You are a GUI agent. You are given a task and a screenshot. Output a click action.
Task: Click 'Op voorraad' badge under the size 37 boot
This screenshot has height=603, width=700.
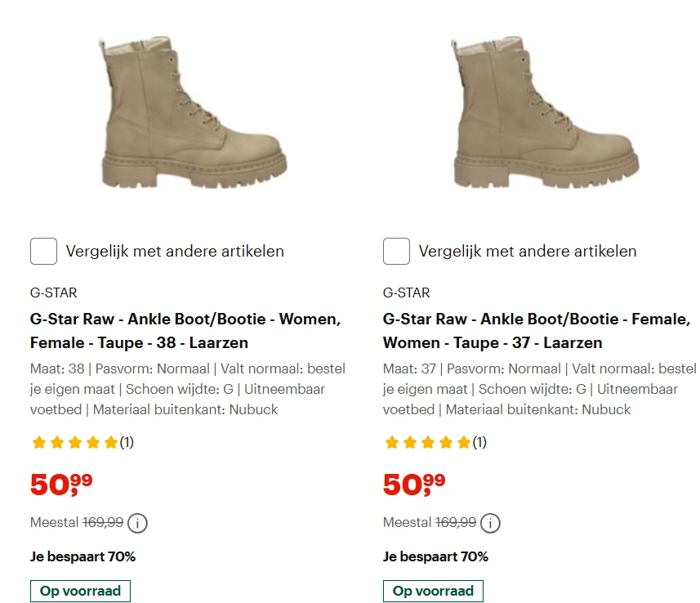(433, 591)
